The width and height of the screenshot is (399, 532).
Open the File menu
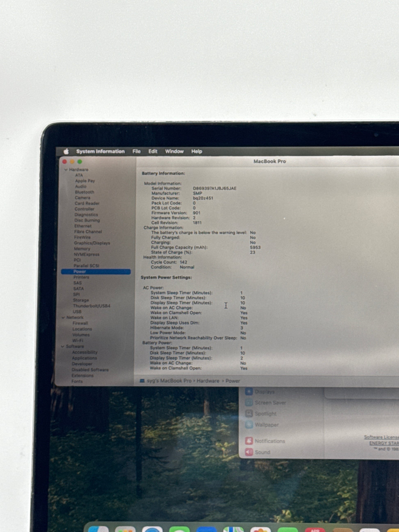coord(136,151)
